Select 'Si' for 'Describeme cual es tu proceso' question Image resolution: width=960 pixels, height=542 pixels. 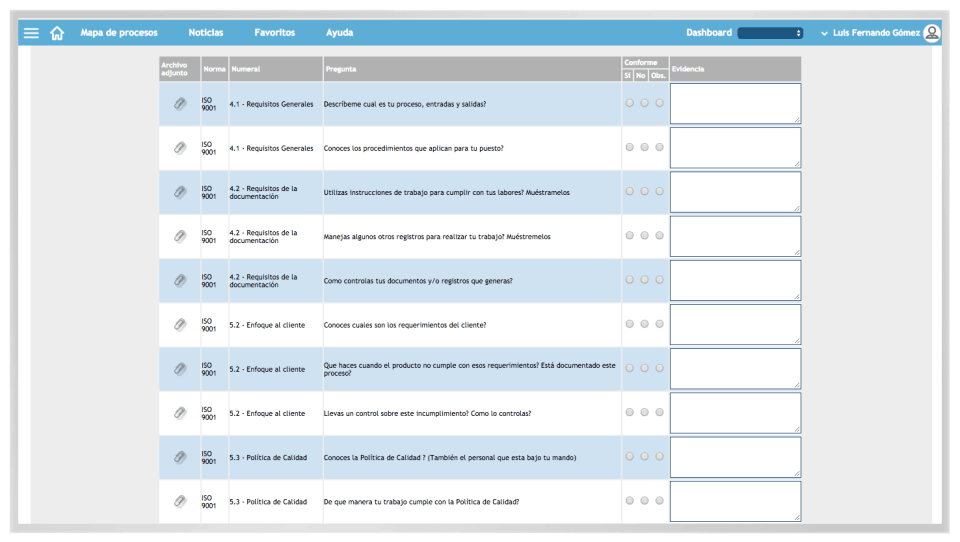[x=629, y=103]
